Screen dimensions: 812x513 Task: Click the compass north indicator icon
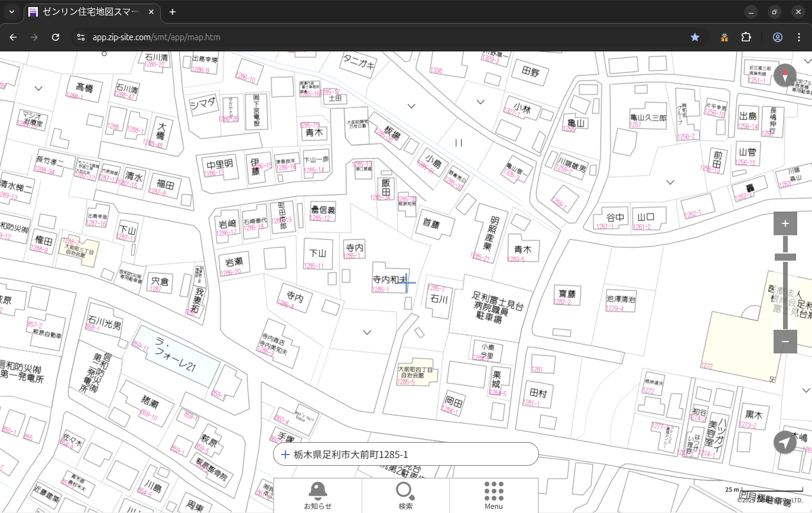pos(785,76)
